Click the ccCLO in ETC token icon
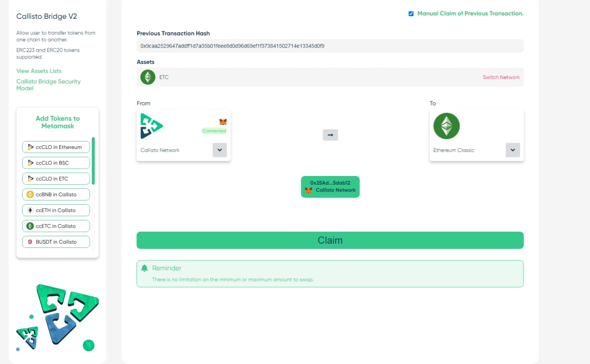Screen dimensions: 590x364 pos(30,178)
